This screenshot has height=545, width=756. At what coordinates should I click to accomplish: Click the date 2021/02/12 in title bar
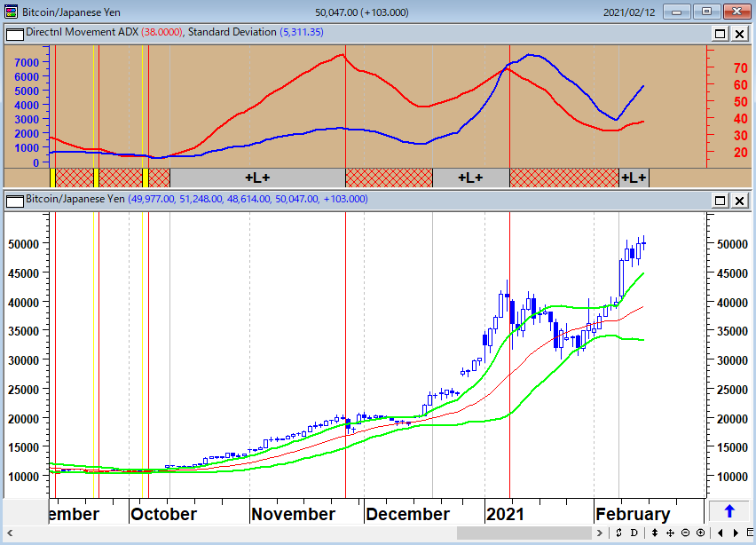tap(629, 12)
